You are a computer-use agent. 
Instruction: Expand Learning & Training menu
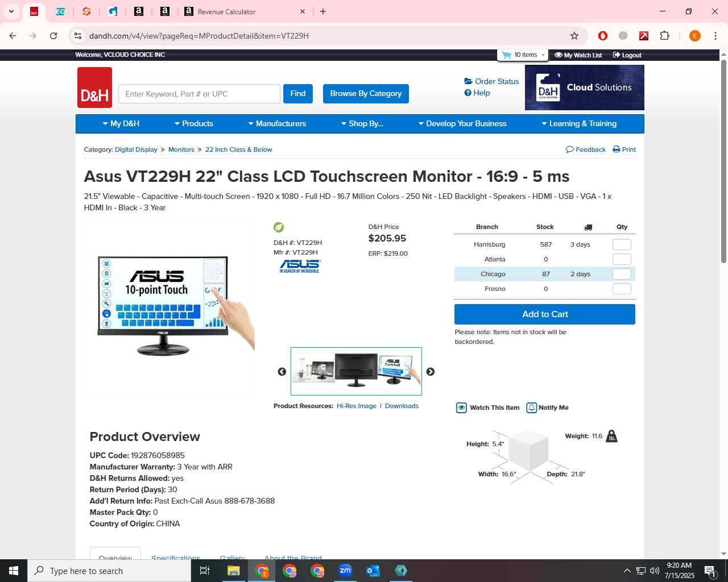point(579,123)
